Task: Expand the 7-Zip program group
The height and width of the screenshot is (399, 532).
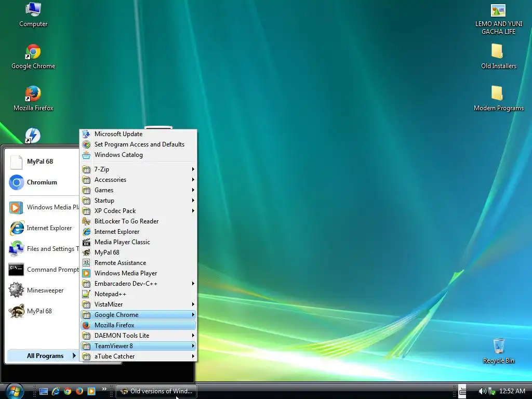Action: (138, 169)
